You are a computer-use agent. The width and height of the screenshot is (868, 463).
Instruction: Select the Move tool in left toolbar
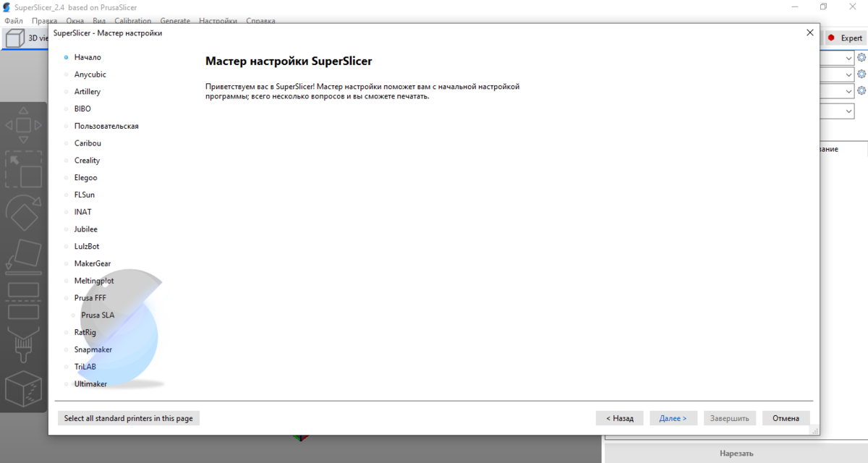click(x=23, y=125)
